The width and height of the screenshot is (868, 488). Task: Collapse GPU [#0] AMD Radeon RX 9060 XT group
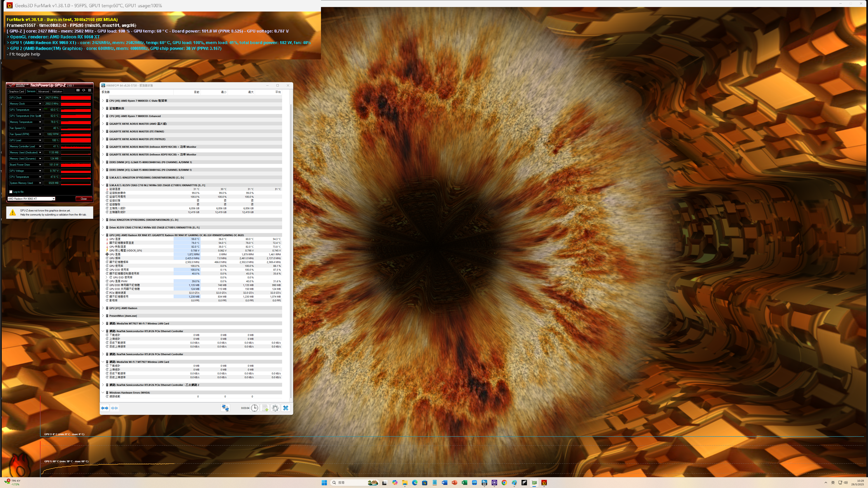coord(103,235)
